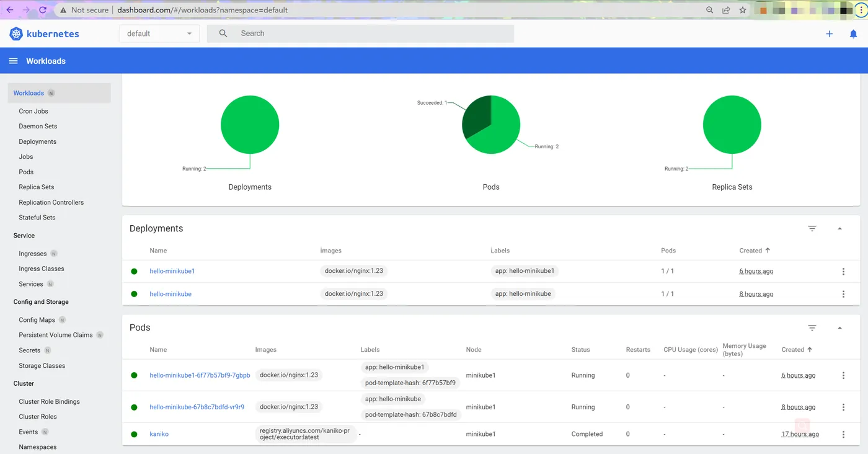Open Secrets in sidebar
868x454 pixels.
coord(30,350)
